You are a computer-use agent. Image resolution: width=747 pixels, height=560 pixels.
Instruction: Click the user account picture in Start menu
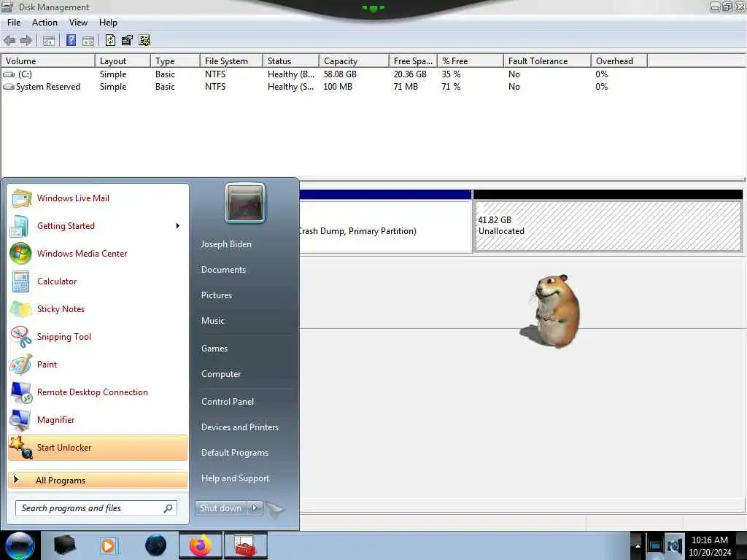pos(245,203)
